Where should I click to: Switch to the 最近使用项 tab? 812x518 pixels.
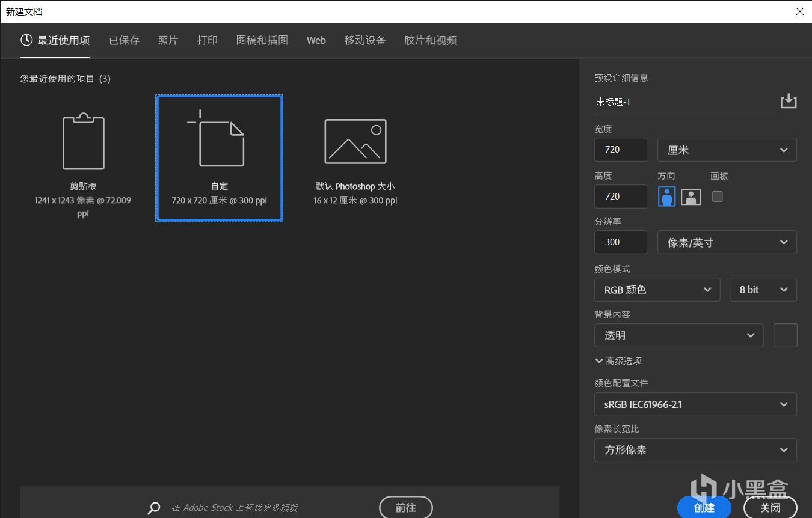coord(55,40)
